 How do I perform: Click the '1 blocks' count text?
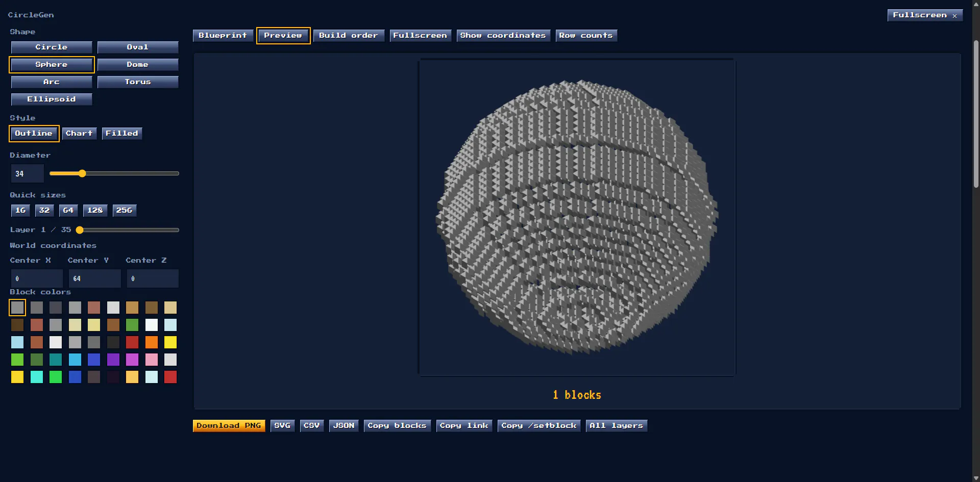(x=577, y=395)
